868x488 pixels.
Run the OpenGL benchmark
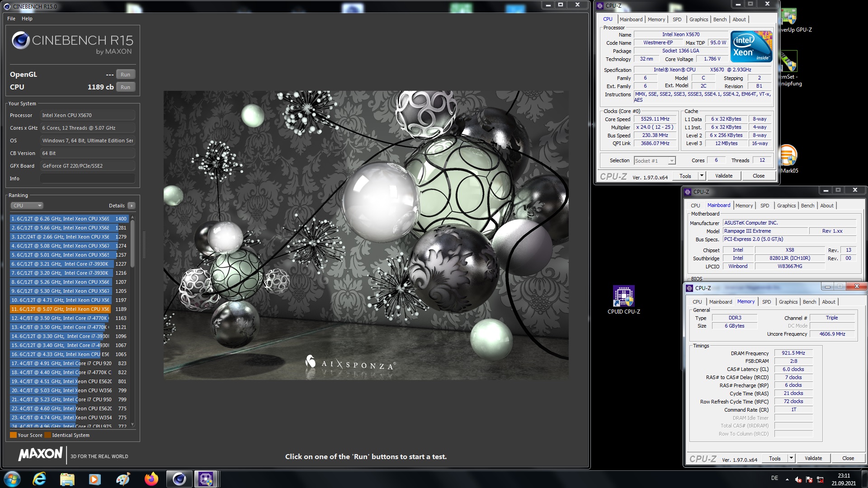click(125, 75)
